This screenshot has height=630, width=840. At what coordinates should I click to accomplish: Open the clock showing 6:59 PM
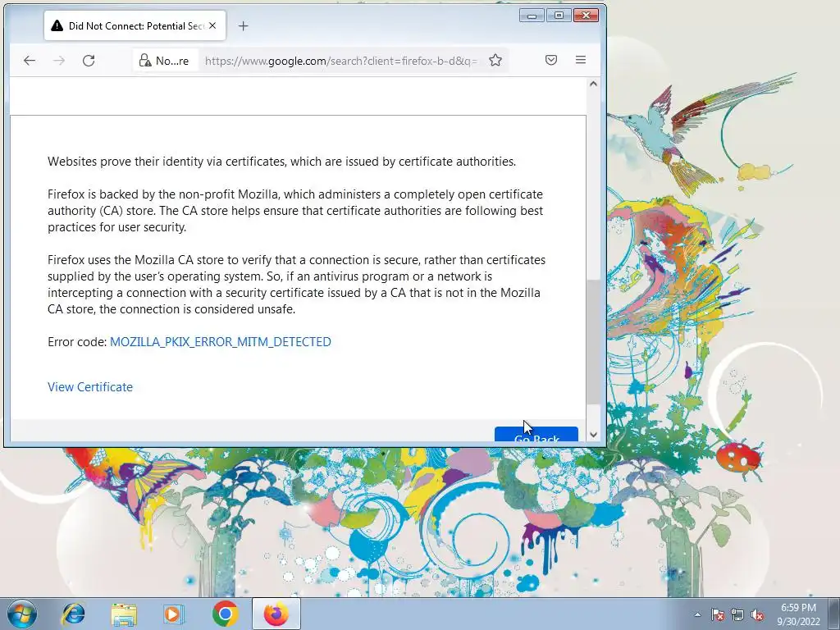(x=798, y=614)
